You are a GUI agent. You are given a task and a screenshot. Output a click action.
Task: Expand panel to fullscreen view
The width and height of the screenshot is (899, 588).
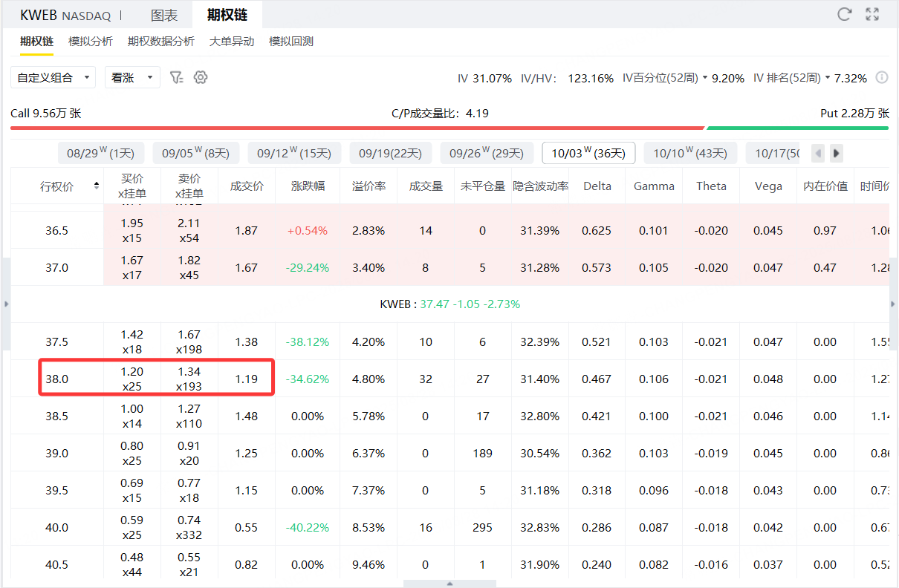(x=873, y=14)
